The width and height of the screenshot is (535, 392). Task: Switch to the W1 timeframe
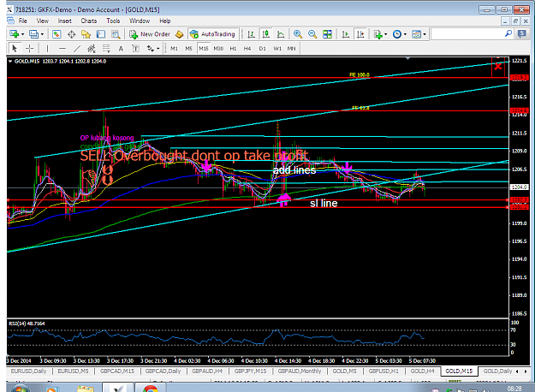pyautogui.click(x=277, y=49)
